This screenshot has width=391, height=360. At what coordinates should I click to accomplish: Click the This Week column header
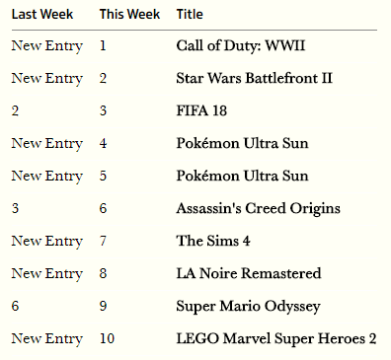point(130,14)
